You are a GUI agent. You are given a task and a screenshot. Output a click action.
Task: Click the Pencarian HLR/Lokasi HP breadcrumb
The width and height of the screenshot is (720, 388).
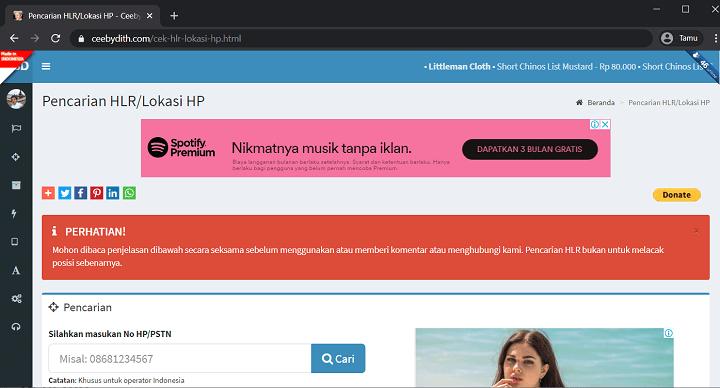[669, 102]
